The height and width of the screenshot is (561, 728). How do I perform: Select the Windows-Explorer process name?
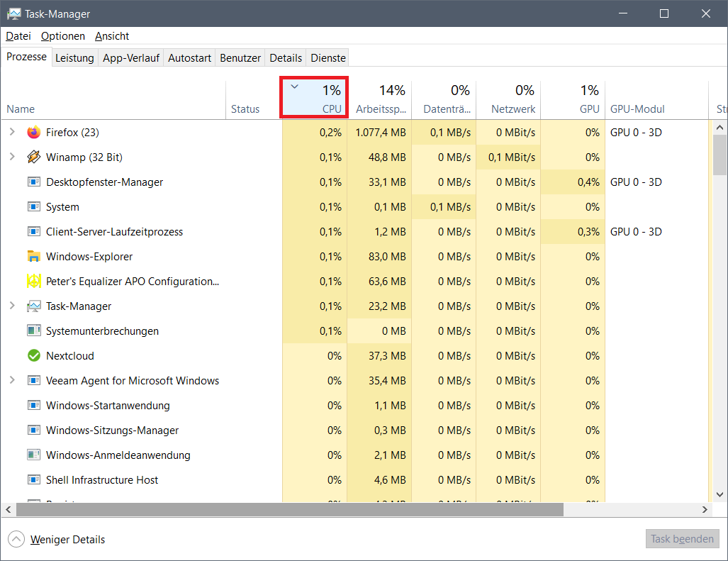(x=89, y=256)
